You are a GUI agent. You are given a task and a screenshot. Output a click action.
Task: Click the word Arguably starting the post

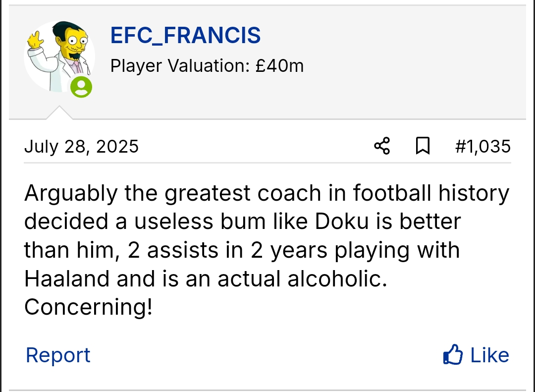tap(71, 193)
